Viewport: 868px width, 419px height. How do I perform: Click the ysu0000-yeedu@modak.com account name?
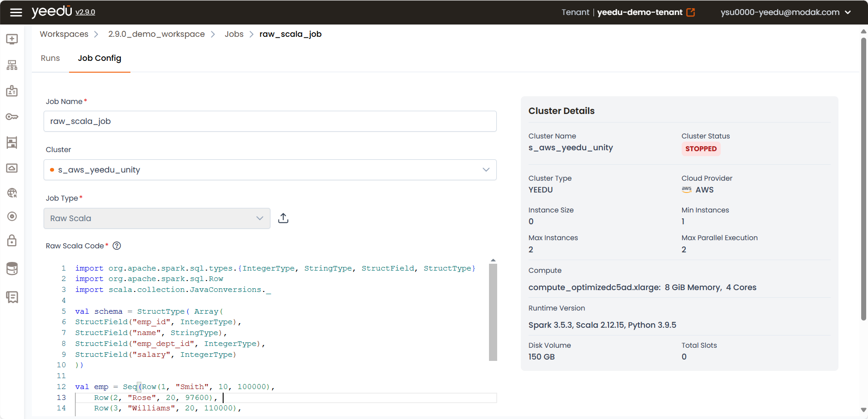pos(780,12)
